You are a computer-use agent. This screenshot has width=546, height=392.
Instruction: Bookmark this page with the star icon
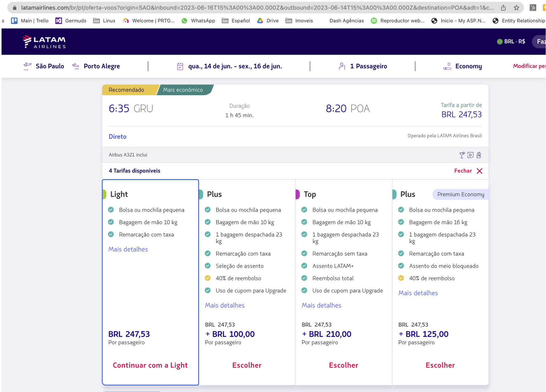coord(516,8)
